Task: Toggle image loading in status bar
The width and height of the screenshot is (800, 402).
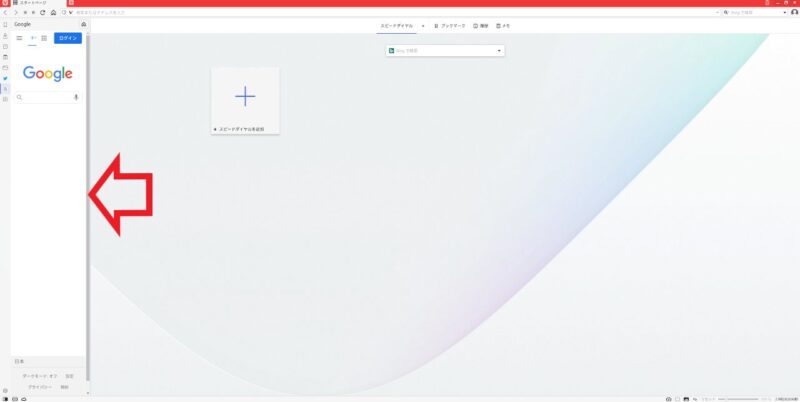Action: point(686,399)
